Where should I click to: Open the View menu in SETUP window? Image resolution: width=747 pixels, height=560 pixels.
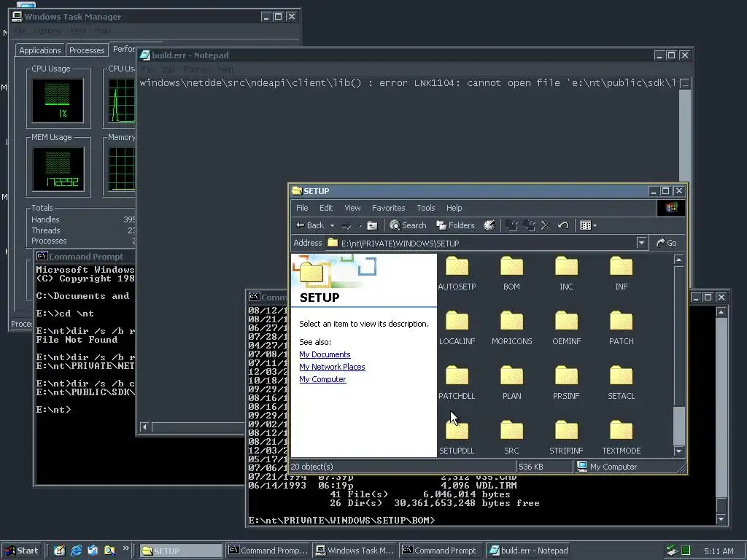click(x=352, y=208)
